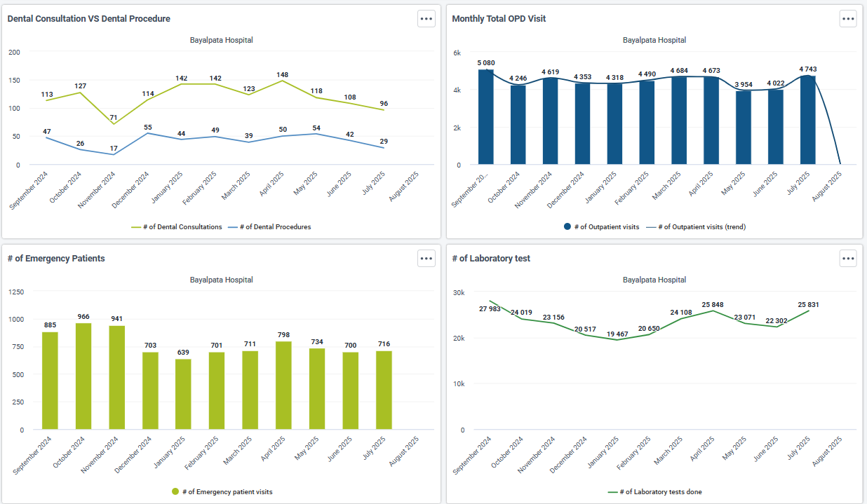Toggle '# of Dental Procedures' legend series
Image resolution: width=867 pixels, height=504 pixels.
click(269, 227)
